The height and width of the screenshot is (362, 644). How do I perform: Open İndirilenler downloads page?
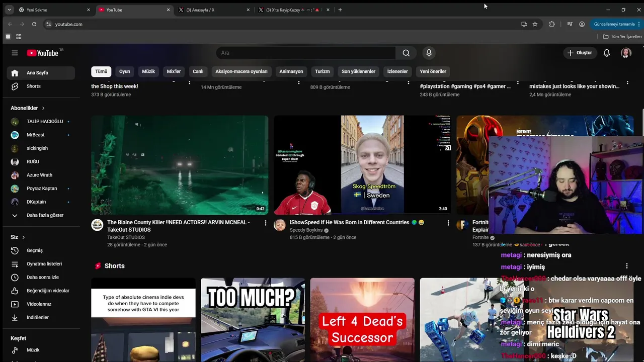pos(41,318)
